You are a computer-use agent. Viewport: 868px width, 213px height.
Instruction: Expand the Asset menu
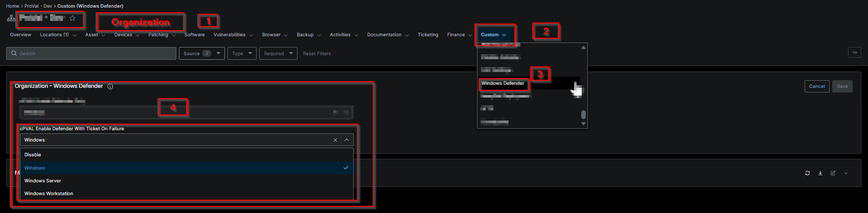click(95, 35)
